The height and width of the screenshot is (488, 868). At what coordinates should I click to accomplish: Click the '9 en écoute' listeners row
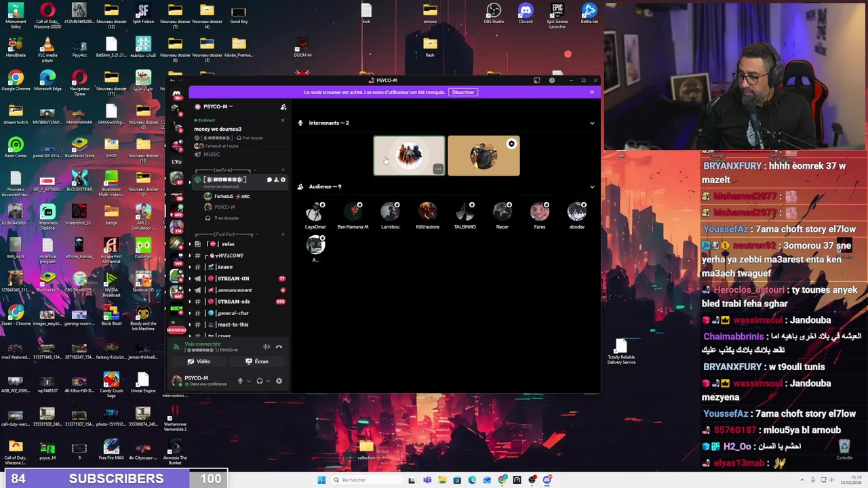click(x=226, y=218)
